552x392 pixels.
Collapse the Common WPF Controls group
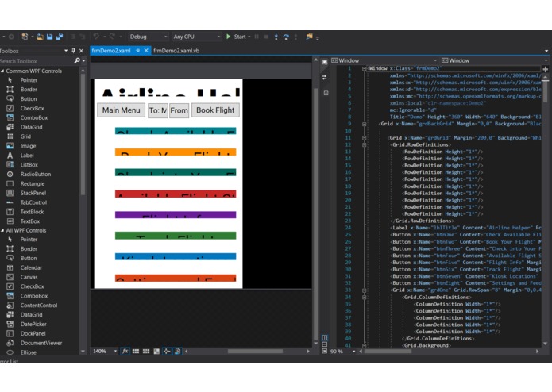tap(2, 71)
